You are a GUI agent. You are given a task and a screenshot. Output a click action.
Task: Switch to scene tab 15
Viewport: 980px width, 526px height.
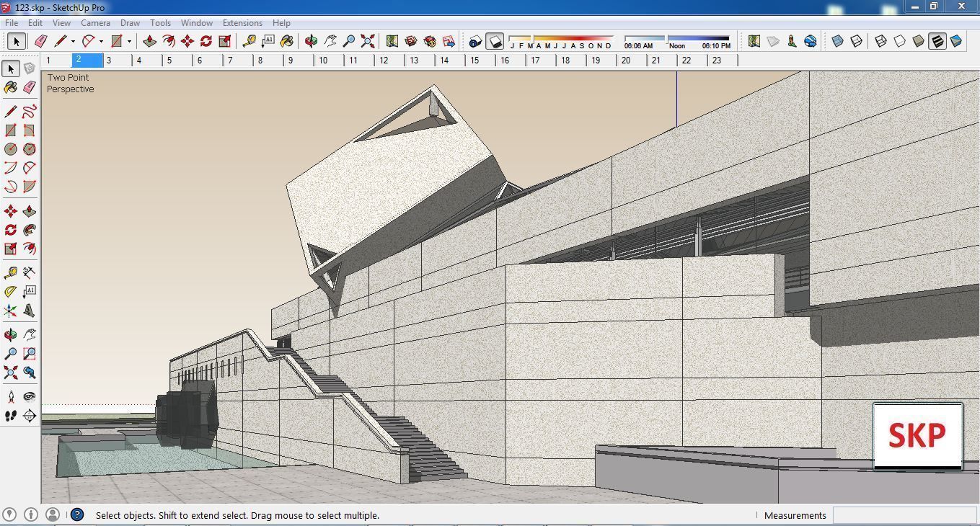tap(481, 61)
